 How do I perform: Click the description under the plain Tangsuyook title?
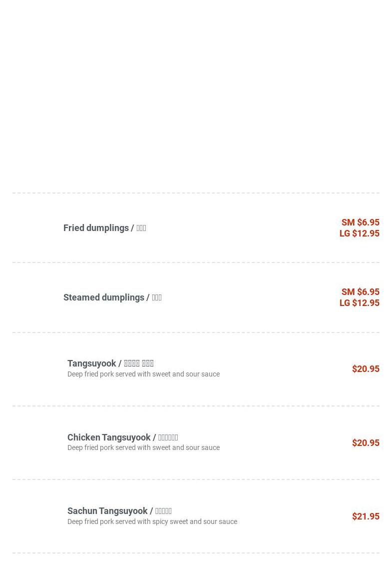click(x=143, y=374)
